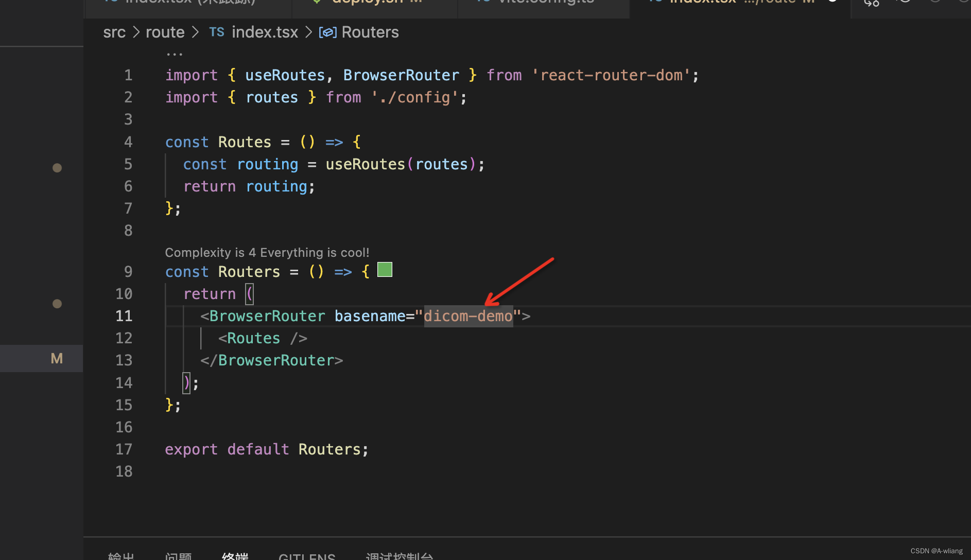
Task: Click 'routes' in the line 2 import
Action: [x=272, y=97]
